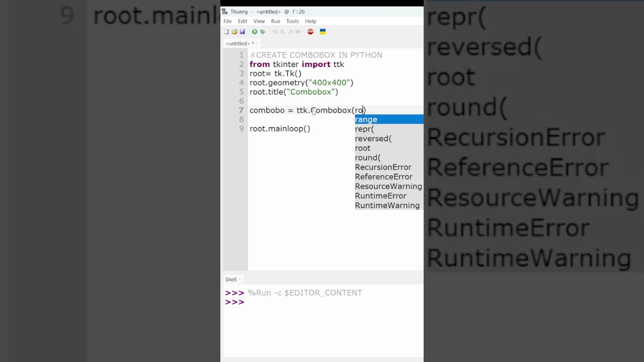
Task: Open the Tools menu
Action: point(292,21)
